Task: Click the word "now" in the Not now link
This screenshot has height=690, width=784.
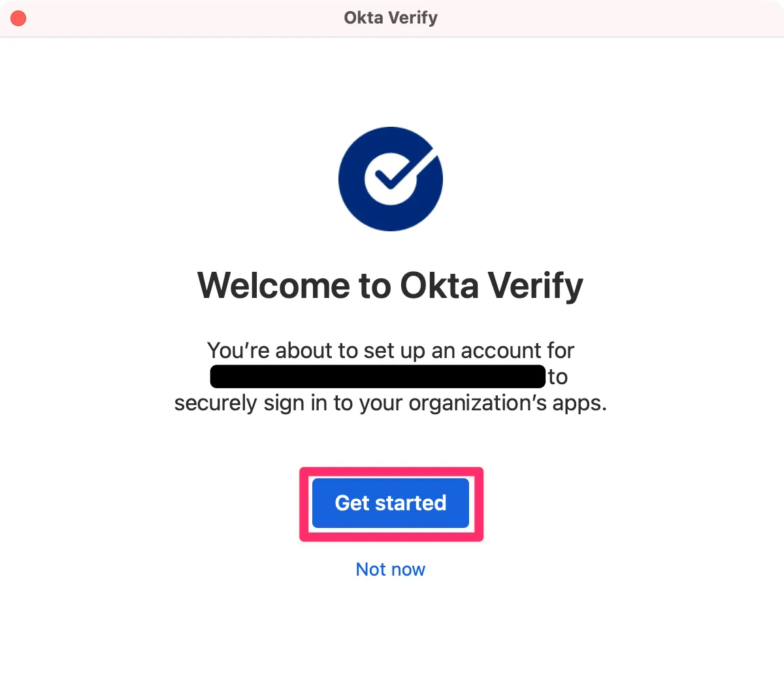Action: coord(408,569)
